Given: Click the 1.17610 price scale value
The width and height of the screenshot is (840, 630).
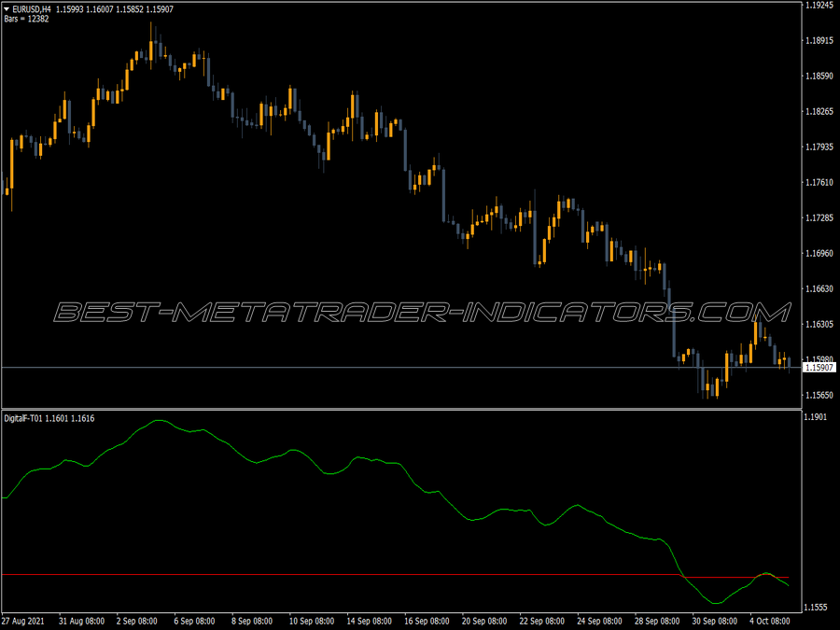Looking at the screenshot, I should (819, 183).
